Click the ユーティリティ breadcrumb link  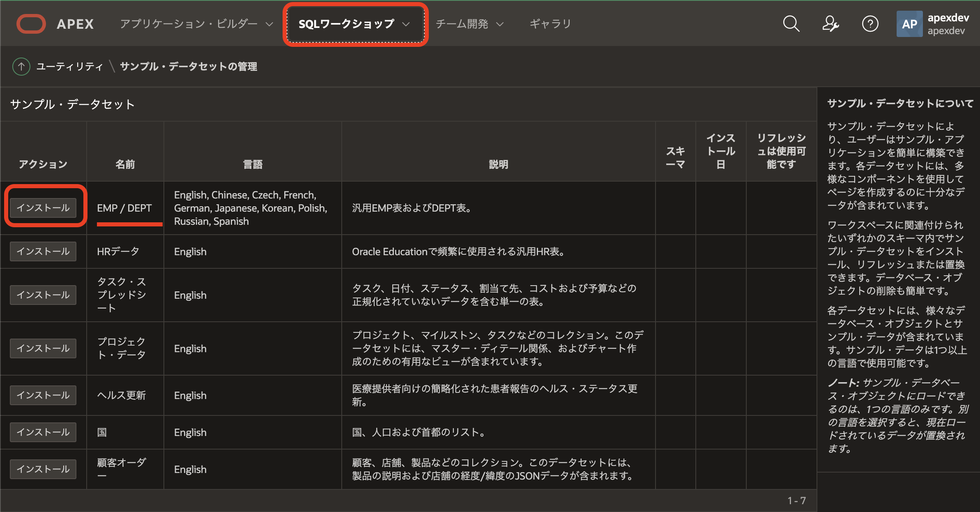tap(69, 67)
